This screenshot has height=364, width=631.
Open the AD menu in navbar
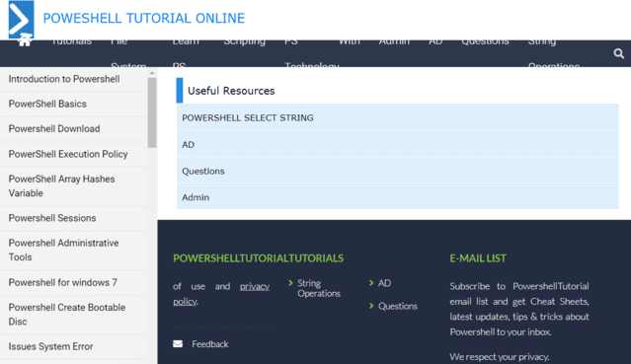click(435, 42)
